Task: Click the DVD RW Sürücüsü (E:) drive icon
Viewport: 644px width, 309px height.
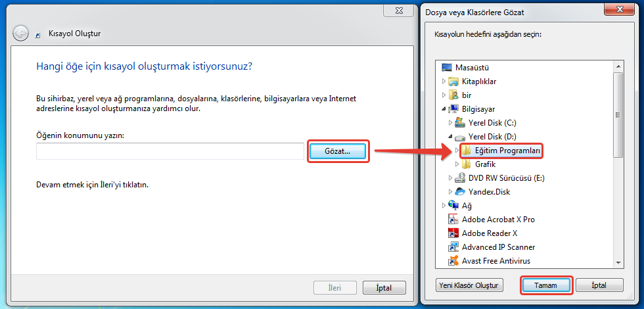Action: (x=460, y=178)
